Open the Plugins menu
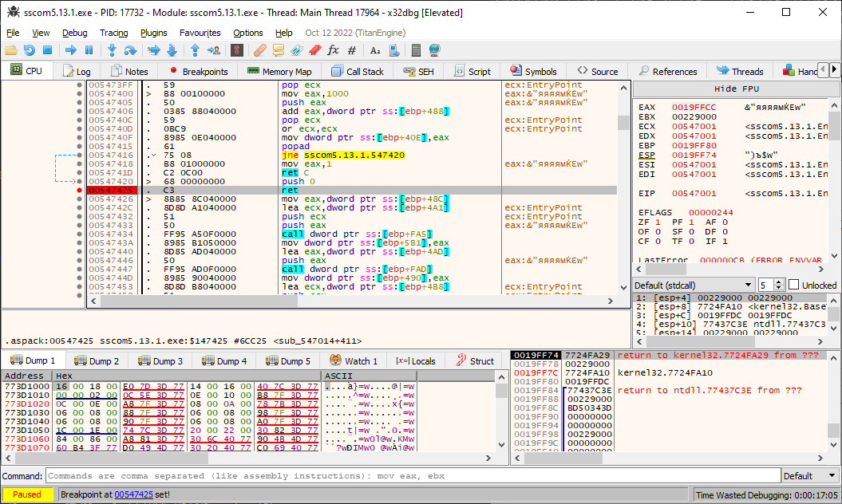 point(154,33)
